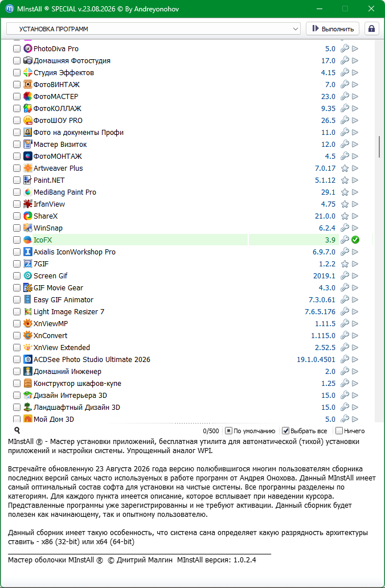Select the ФотоМОНТАЖ entry
The image size is (385, 588).
[x=58, y=157]
